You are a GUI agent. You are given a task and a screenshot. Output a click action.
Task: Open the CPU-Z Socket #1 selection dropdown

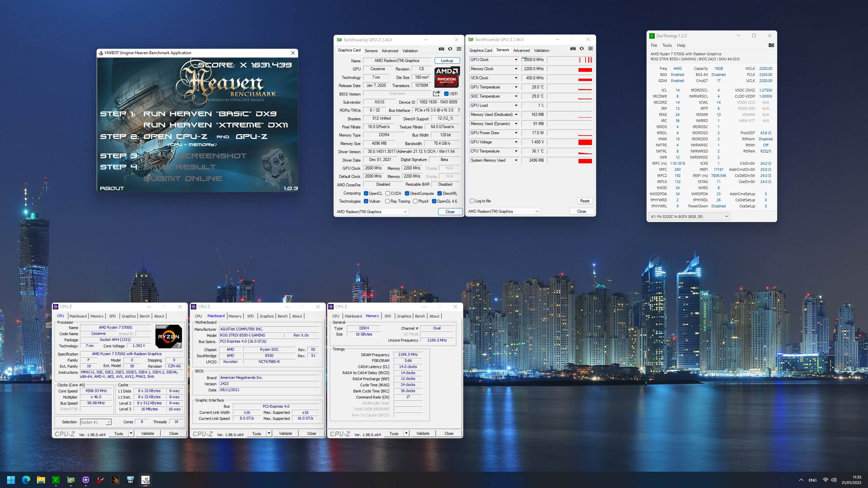(96, 422)
